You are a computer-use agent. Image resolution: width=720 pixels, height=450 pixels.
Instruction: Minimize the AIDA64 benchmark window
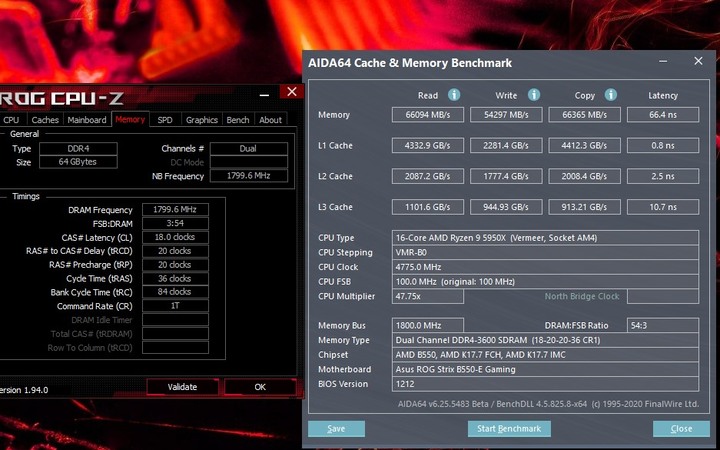point(663,61)
